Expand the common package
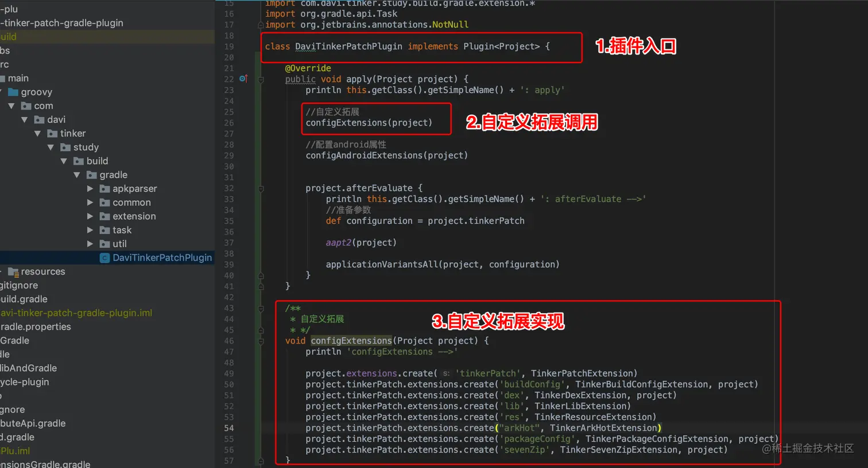The width and height of the screenshot is (868, 468). point(90,202)
